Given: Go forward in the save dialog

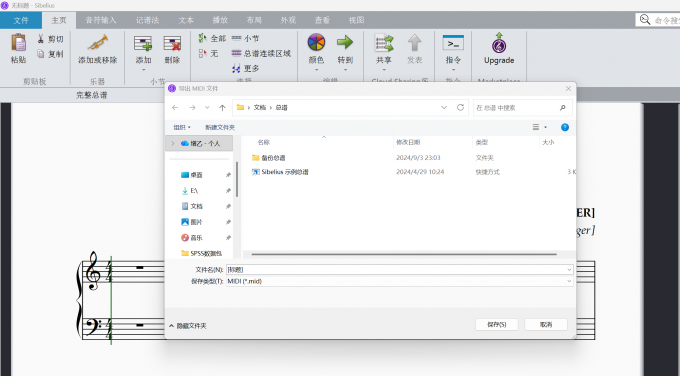Looking at the screenshot, I should (192, 108).
